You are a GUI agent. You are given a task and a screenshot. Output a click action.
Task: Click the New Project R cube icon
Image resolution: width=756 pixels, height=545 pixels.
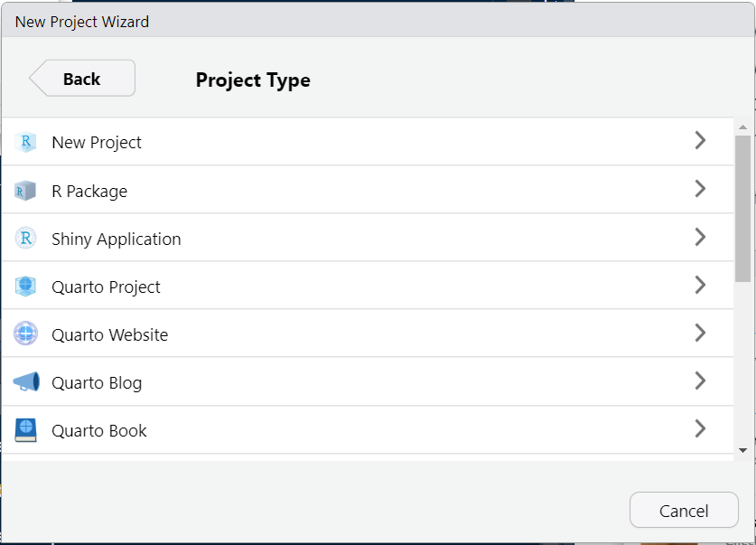[x=25, y=142]
